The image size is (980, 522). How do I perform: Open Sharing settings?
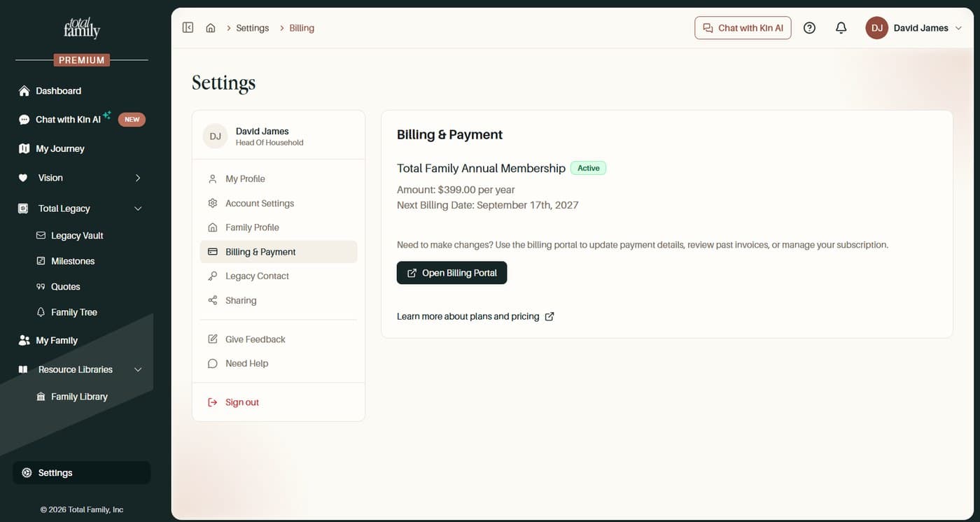[279, 300]
